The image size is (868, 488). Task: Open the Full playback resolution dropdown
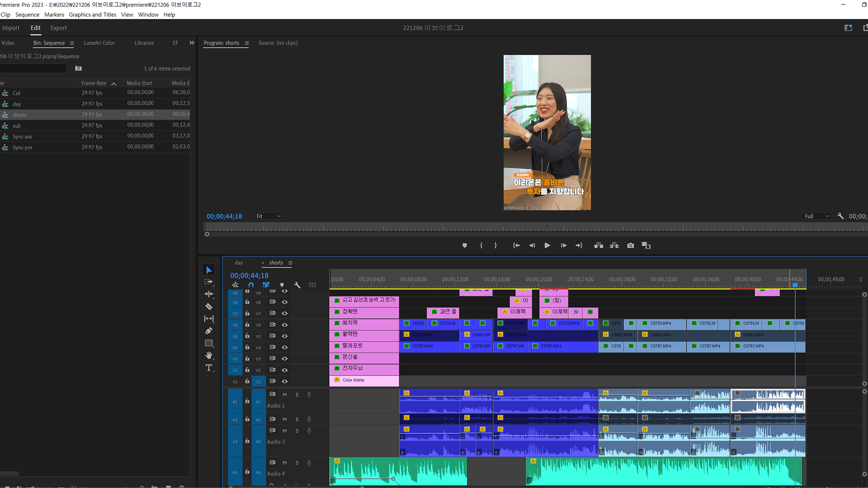pos(817,216)
